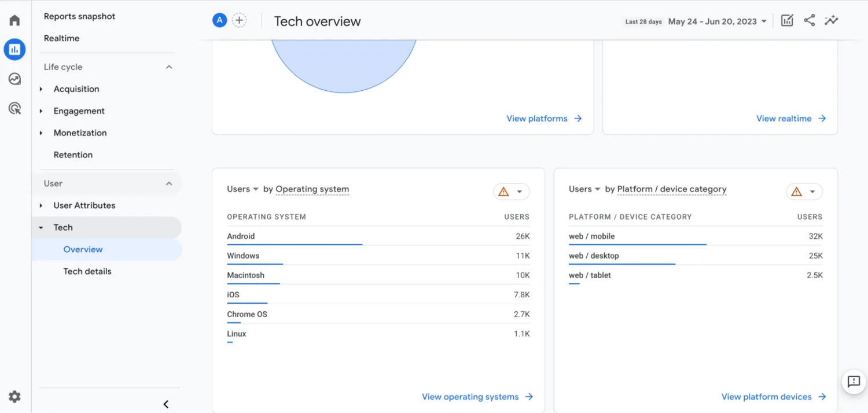868x413 pixels.
Task: Collapse the left navigation panel arrow
Action: 166,404
